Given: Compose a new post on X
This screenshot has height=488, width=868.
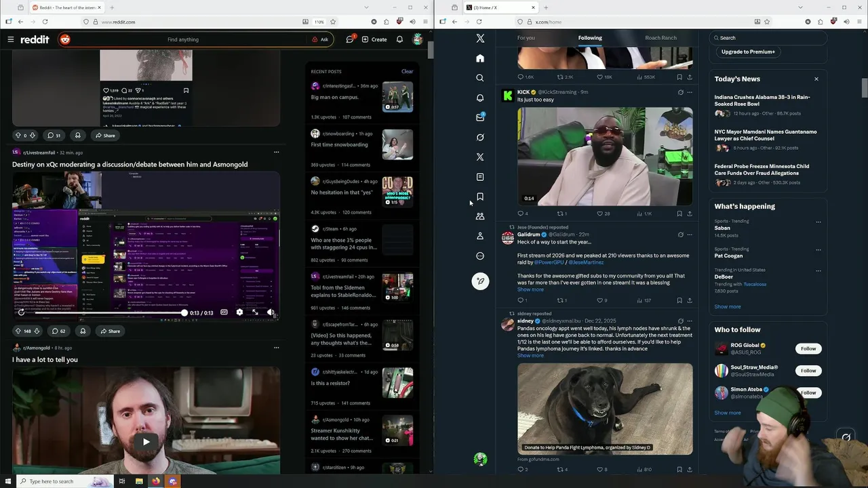Looking at the screenshot, I should (480, 281).
